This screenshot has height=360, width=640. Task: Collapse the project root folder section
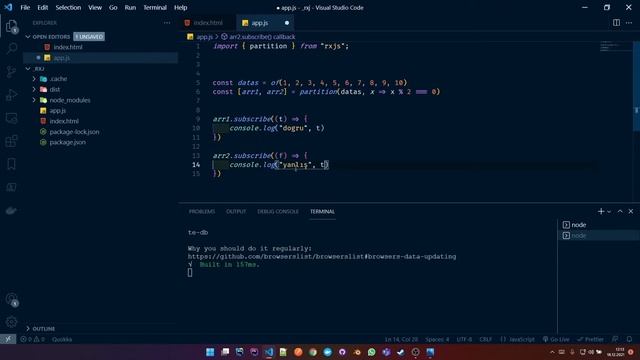(28, 69)
